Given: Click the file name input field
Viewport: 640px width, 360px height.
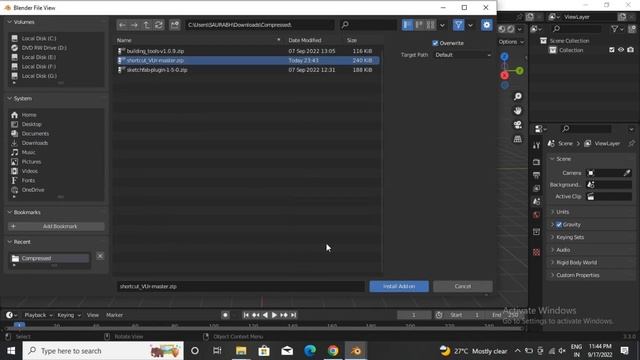Looking at the screenshot, I should pyautogui.click(x=240, y=286).
